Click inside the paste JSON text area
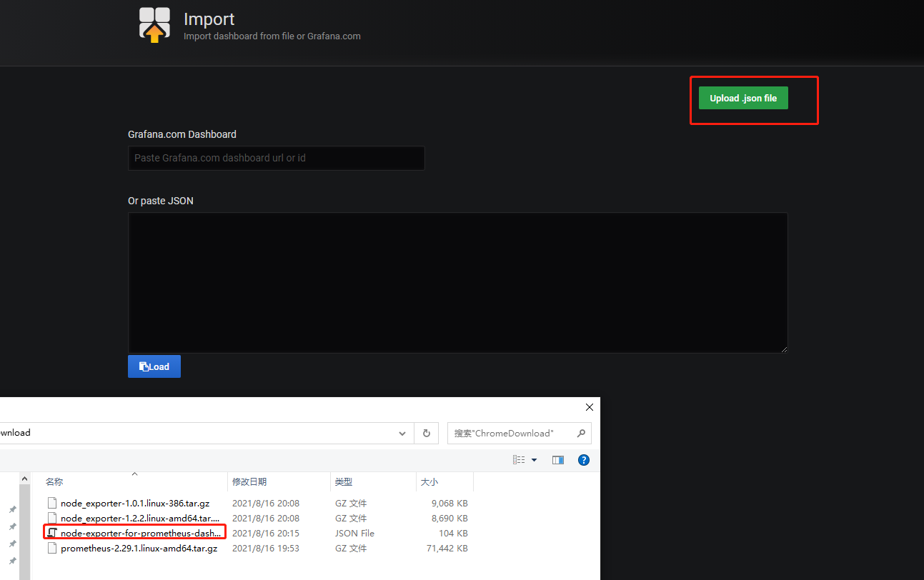Screen dimensions: 924x580 457,282
